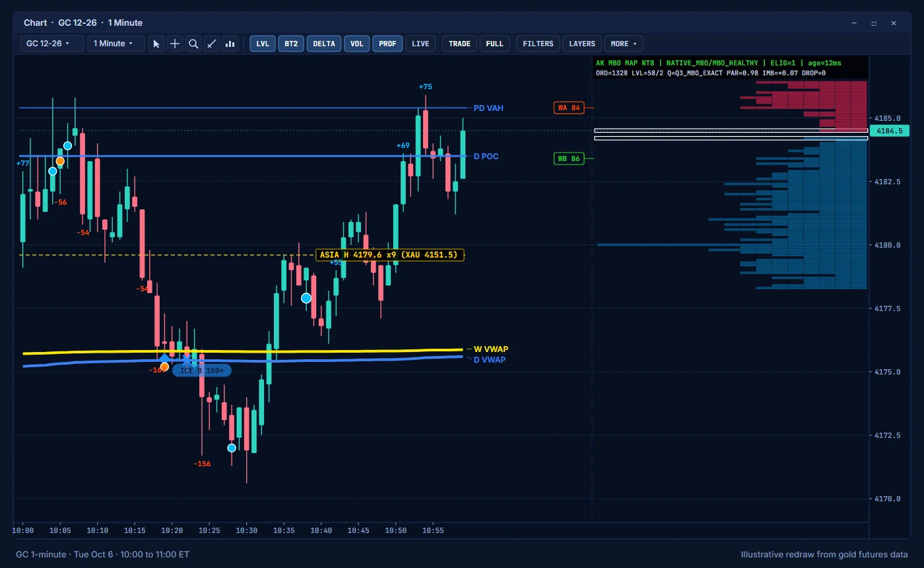This screenshot has height=568, width=924.
Task: Open the GC 12-26 instrument dropdown
Action: pos(52,44)
